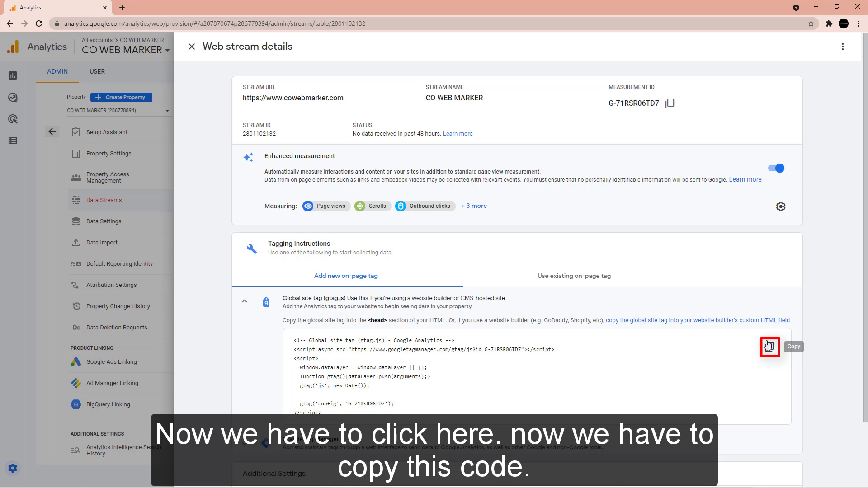Open Configure from the left rail icon
This screenshot has width=868, height=488.
(x=13, y=141)
